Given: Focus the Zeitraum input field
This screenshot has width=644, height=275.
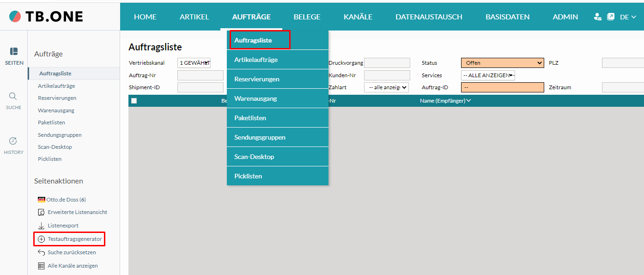Looking at the screenshot, I should [x=623, y=87].
